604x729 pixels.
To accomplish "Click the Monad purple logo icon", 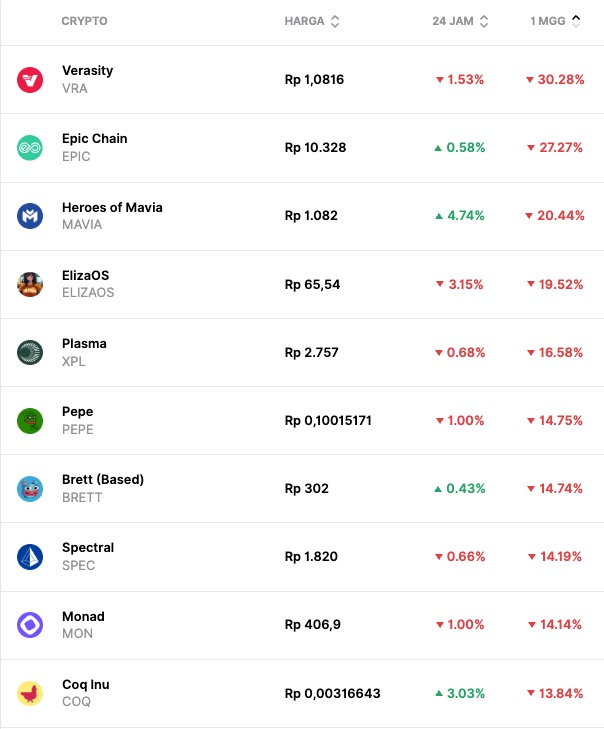I will click(x=30, y=625).
